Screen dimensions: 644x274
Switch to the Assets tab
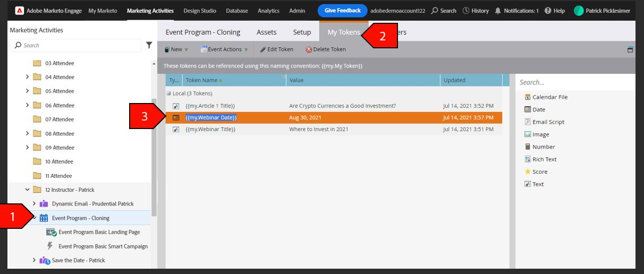click(267, 32)
